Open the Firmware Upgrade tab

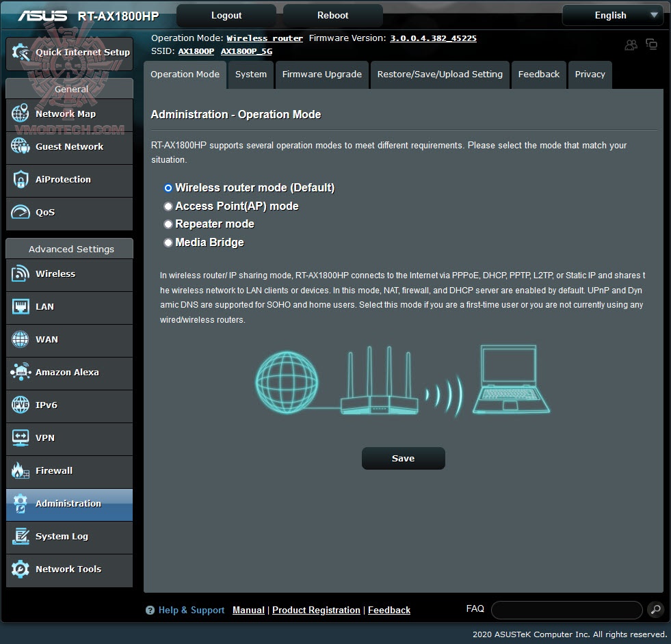coord(321,75)
